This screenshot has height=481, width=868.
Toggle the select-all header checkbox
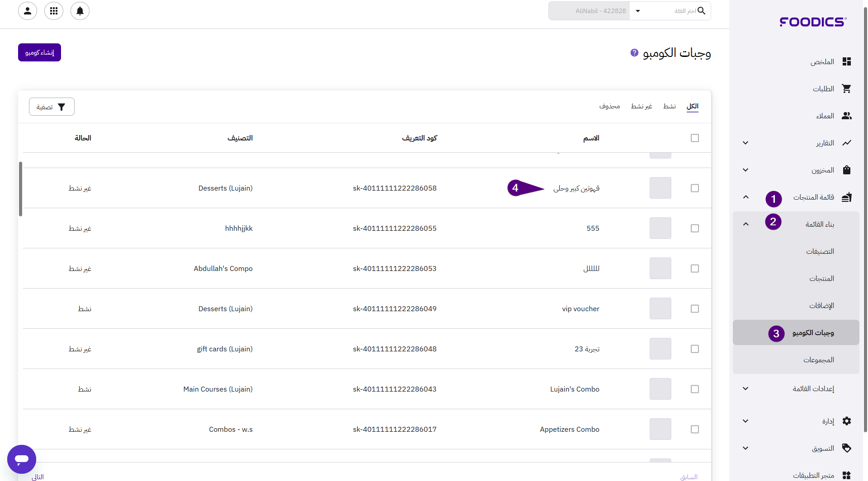click(x=695, y=138)
